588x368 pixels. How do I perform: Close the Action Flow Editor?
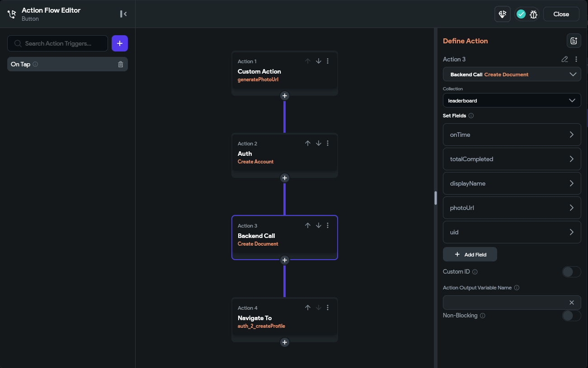coord(561,14)
